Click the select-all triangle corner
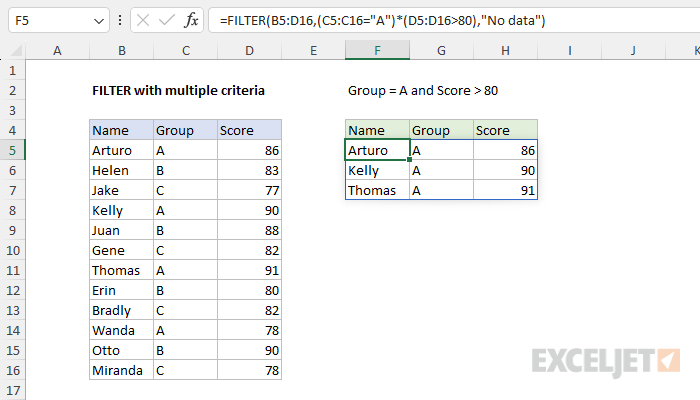700x400 pixels. coord(16,50)
